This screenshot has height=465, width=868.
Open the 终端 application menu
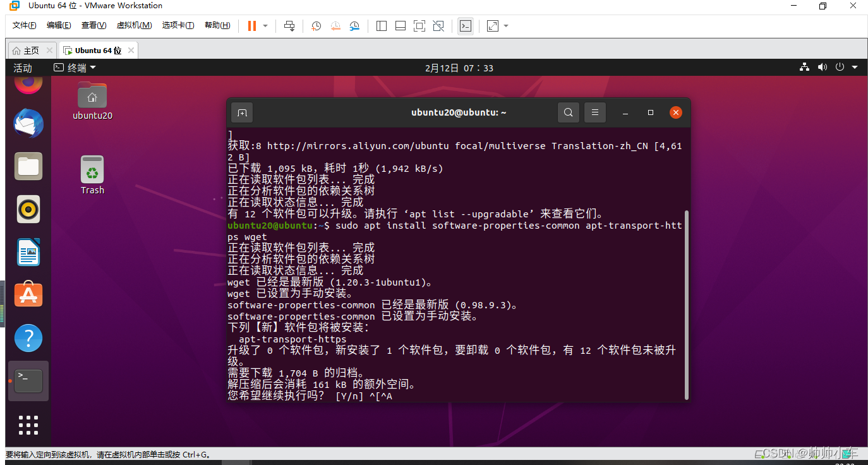pos(75,68)
